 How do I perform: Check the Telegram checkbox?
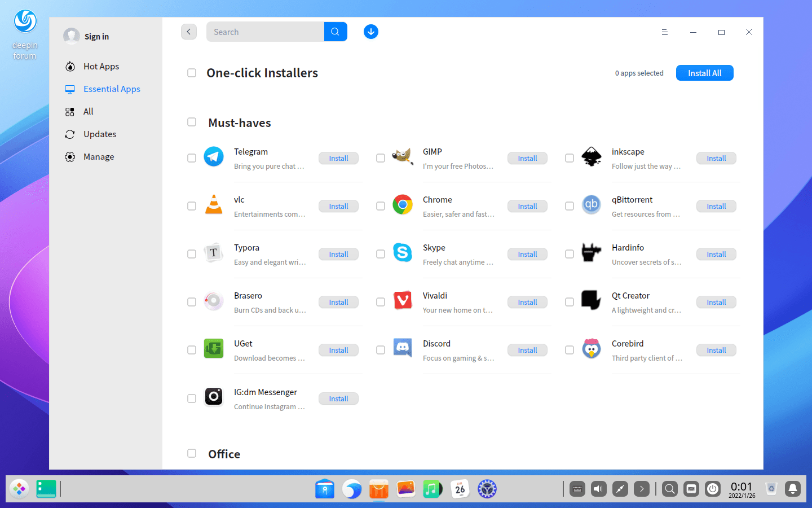192,158
